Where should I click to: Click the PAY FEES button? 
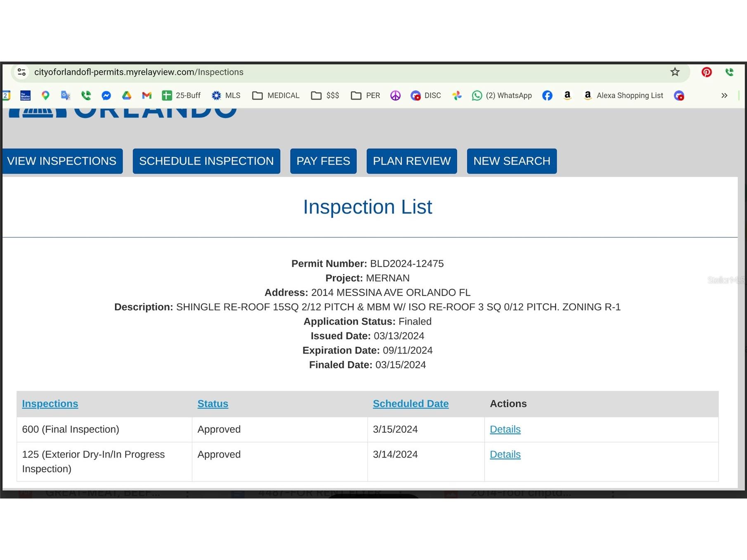[323, 161]
